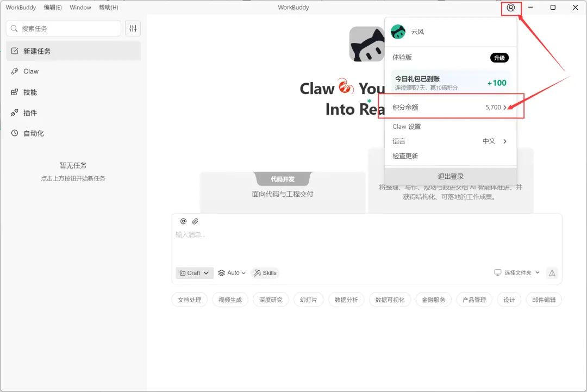Screen dimensions: 587x392
Task: Click the 深度研究 suggestion chip
Action: pyautogui.click(x=271, y=300)
